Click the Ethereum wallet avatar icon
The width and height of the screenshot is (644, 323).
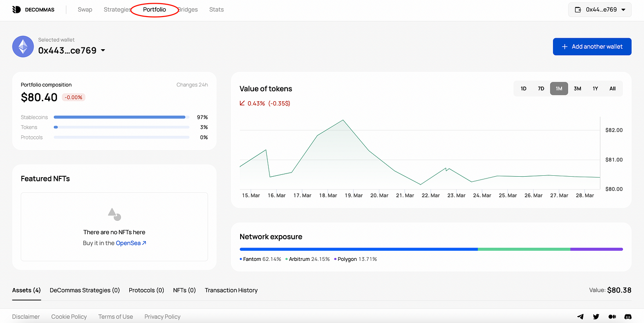click(x=23, y=46)
